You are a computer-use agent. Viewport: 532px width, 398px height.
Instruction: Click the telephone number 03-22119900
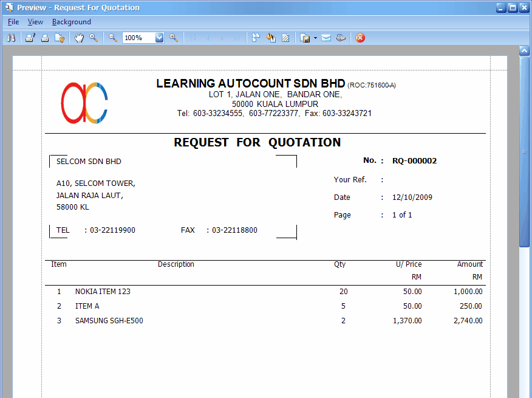(x=112, y=230)
